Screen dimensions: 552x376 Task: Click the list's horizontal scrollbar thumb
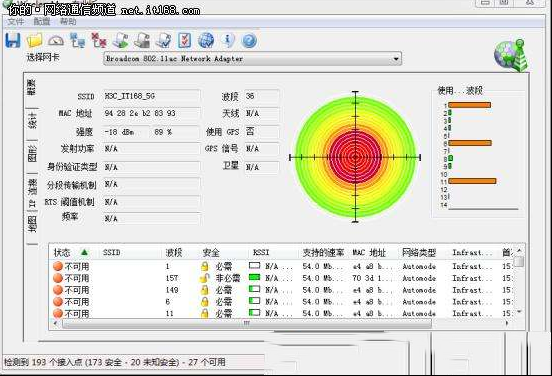point(247,323)
